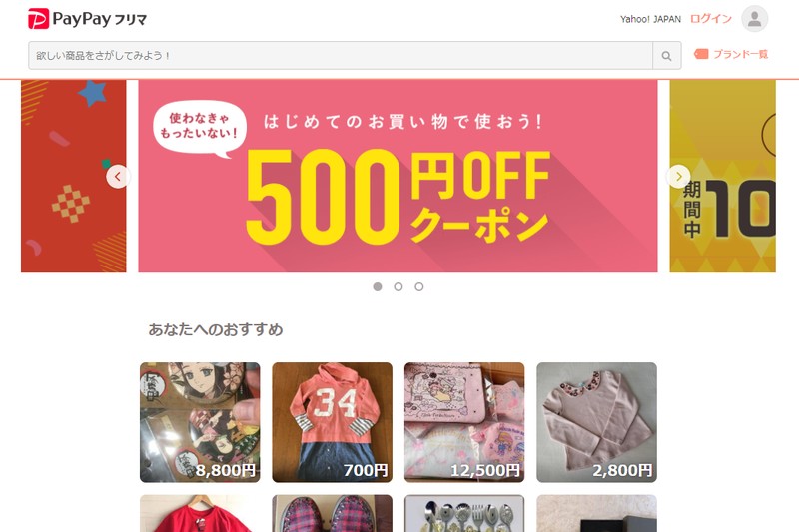Open the 500円OFF coupon banner
The height and width of the screenshot is (532, 799).
point(398,176)
